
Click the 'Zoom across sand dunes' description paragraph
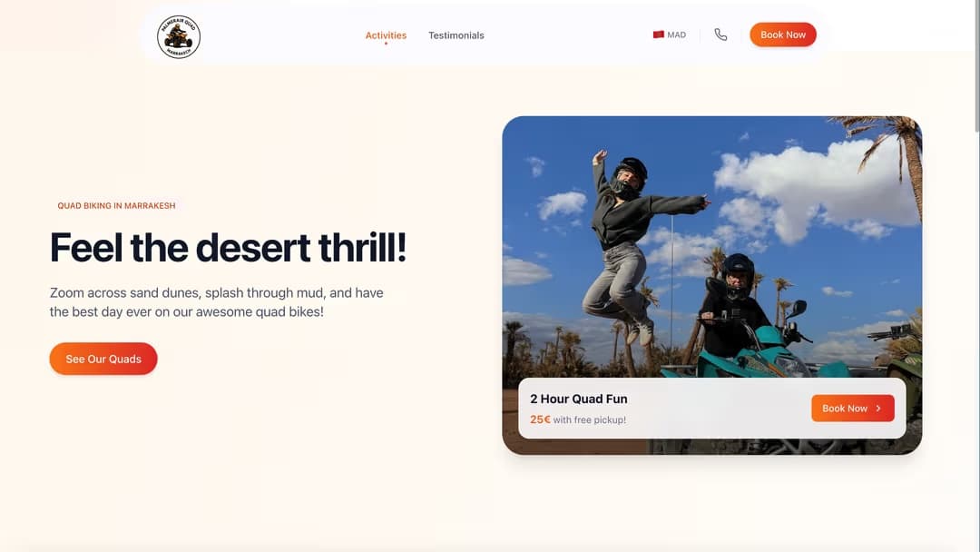coord(216,302)
